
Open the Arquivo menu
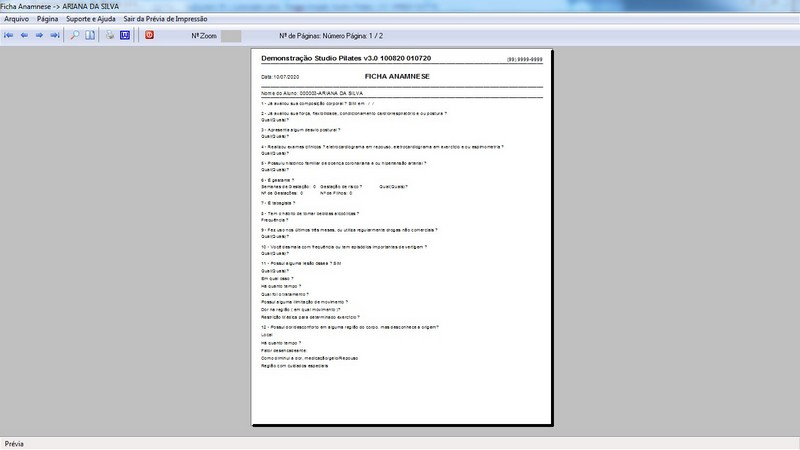point(16,19)
